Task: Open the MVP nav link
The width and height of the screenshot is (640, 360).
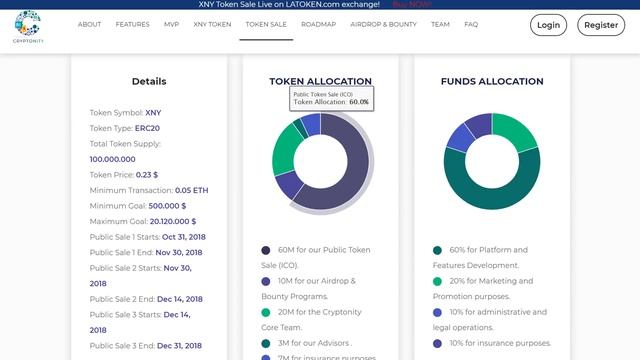Action: click(x=171, y=24)
